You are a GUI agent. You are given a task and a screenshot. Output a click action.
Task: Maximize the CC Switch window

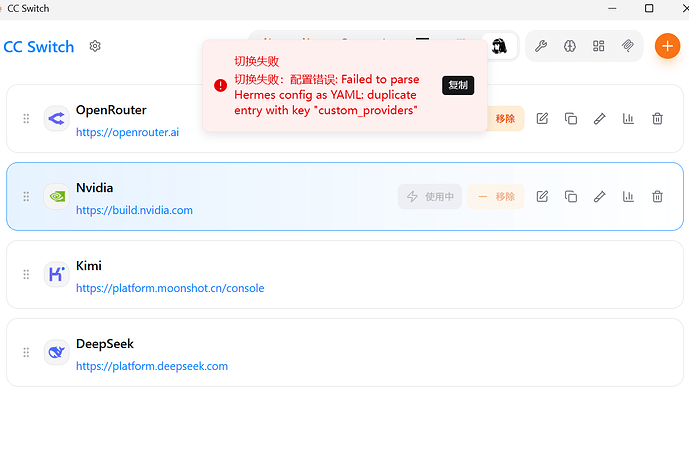(x=649, y=8)
